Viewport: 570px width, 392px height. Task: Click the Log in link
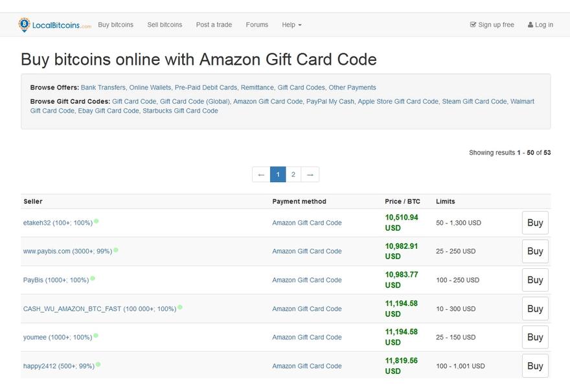click(x=540, y=25)
